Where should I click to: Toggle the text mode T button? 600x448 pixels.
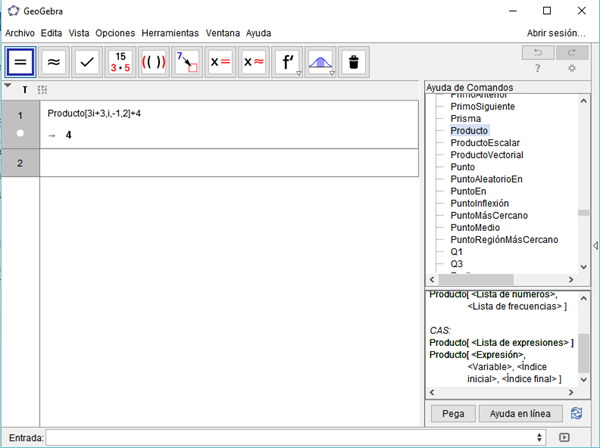(x=25, y=90)
